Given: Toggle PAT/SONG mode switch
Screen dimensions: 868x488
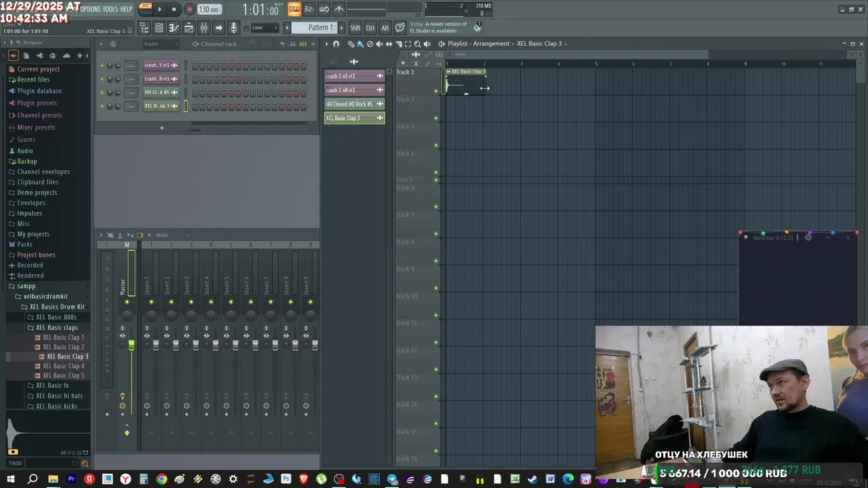Looking at the screenshot, I should [x=145, y=9].
